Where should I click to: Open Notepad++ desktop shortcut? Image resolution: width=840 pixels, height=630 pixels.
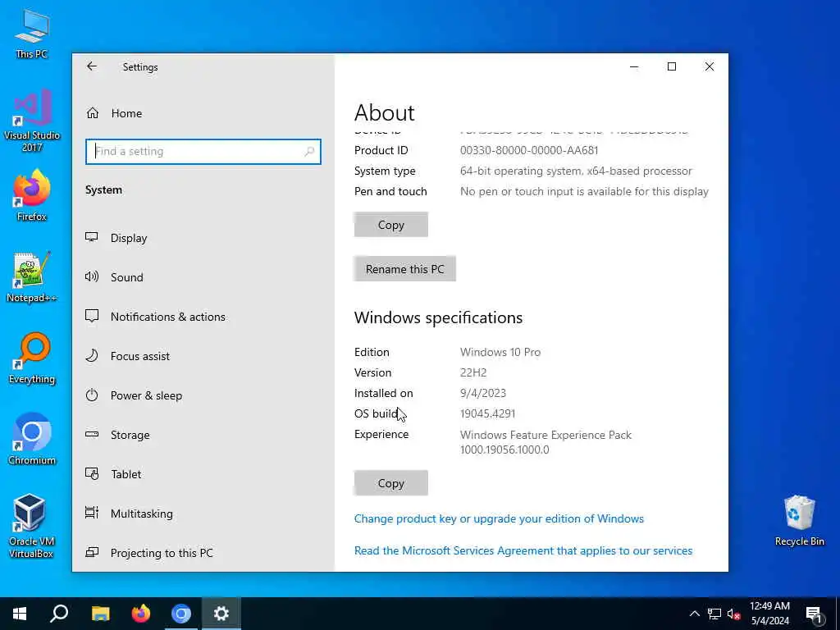(x=32, y=277)
